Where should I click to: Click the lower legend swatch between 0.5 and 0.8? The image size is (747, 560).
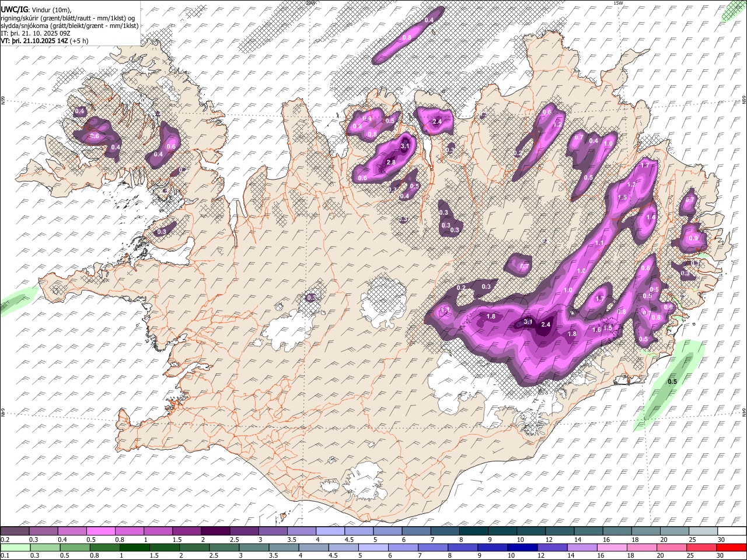(x=75, y=547)
